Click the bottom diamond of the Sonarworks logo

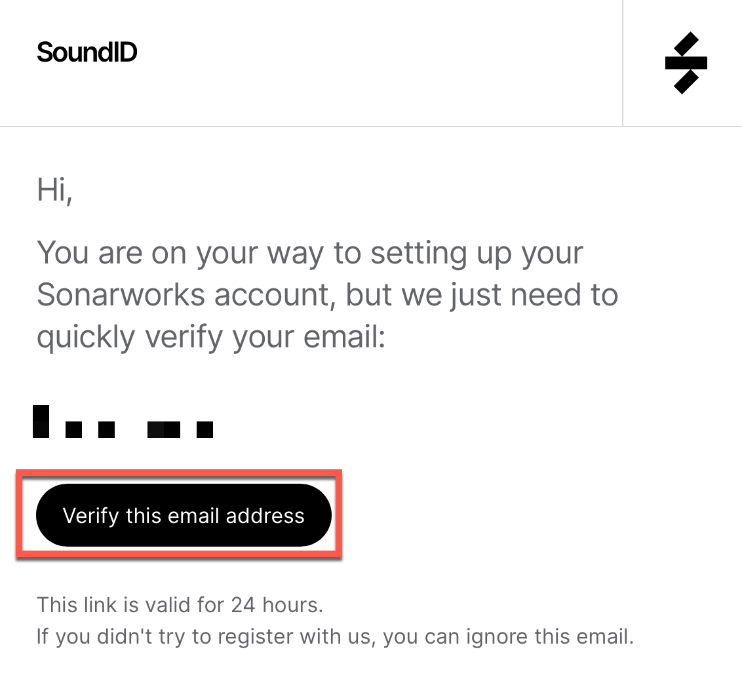[x=686, y=83]
